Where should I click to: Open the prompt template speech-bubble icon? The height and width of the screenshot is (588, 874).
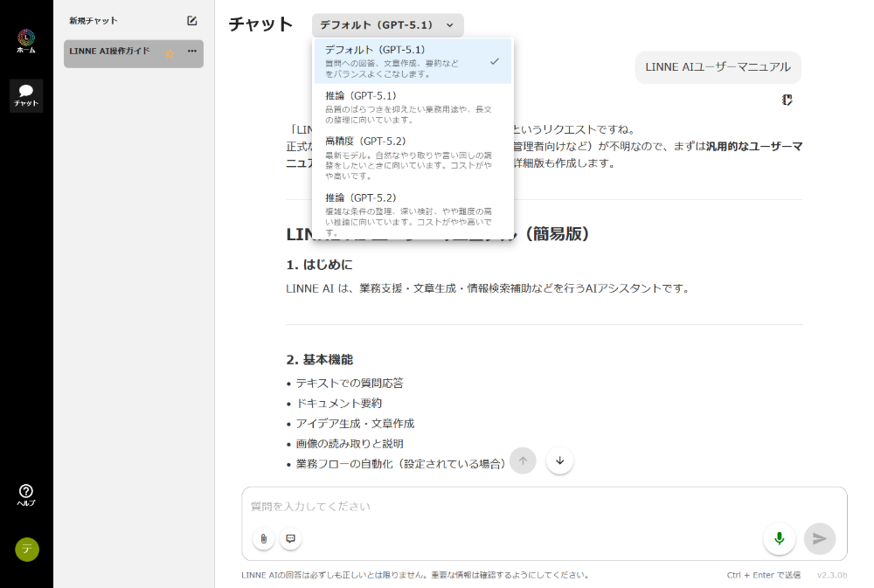coord(290,538)
